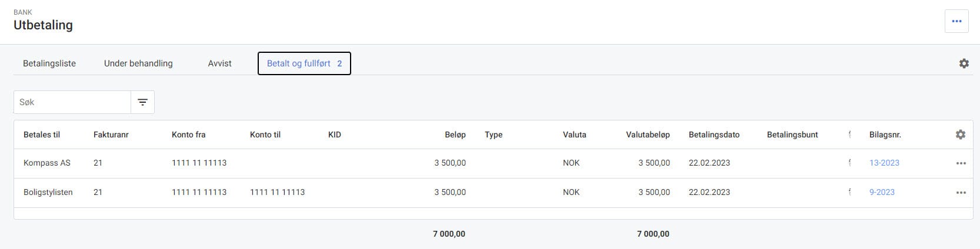The width and height of the screenshot is (980, 249).
Task: Open tab settings gear icon
Action: coord(964,63)
